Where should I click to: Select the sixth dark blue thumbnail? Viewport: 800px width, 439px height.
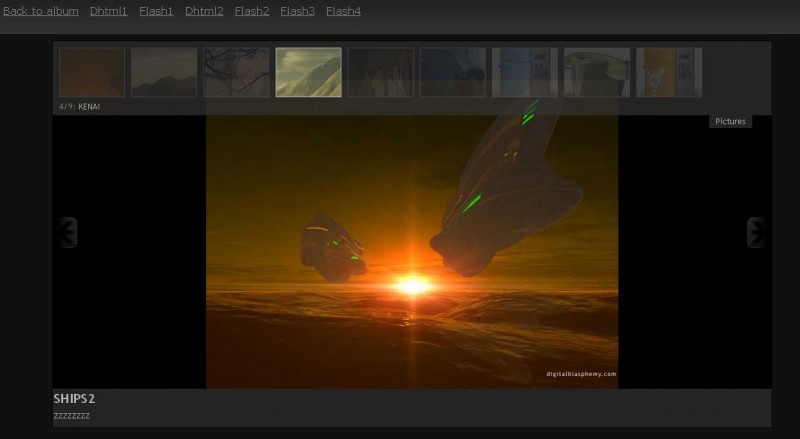[453, 72]
